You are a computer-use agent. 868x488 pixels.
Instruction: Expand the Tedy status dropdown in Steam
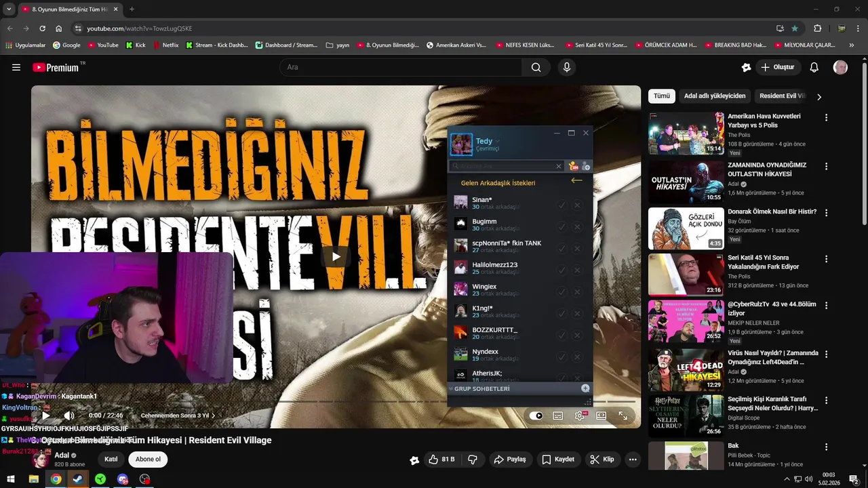click(x=498, y=141)
